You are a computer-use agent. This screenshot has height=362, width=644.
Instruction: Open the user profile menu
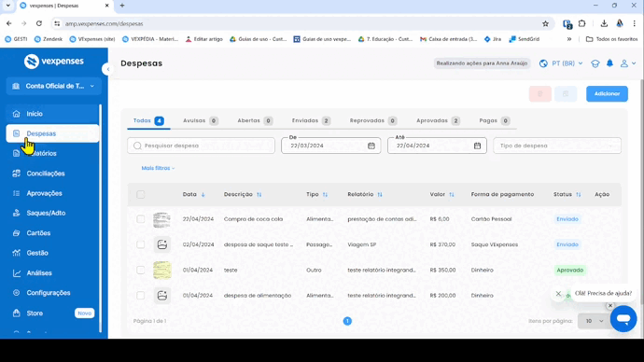click(628, 63)
